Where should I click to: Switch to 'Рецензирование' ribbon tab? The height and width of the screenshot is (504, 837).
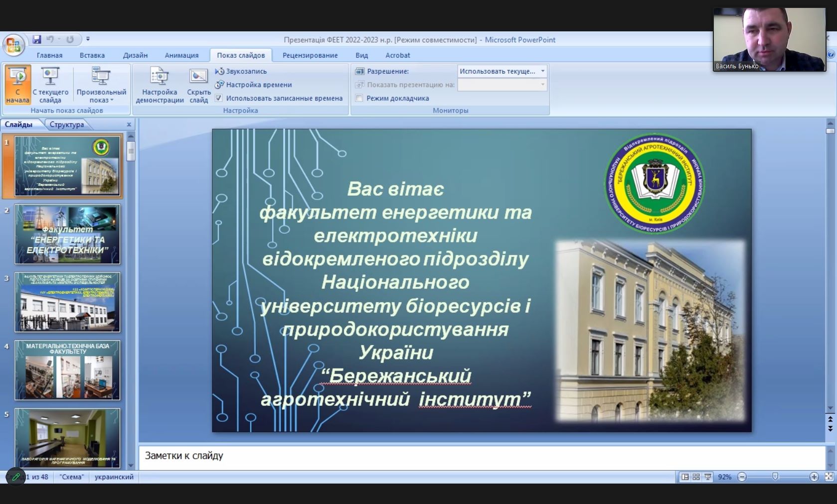tap(310, 55)
